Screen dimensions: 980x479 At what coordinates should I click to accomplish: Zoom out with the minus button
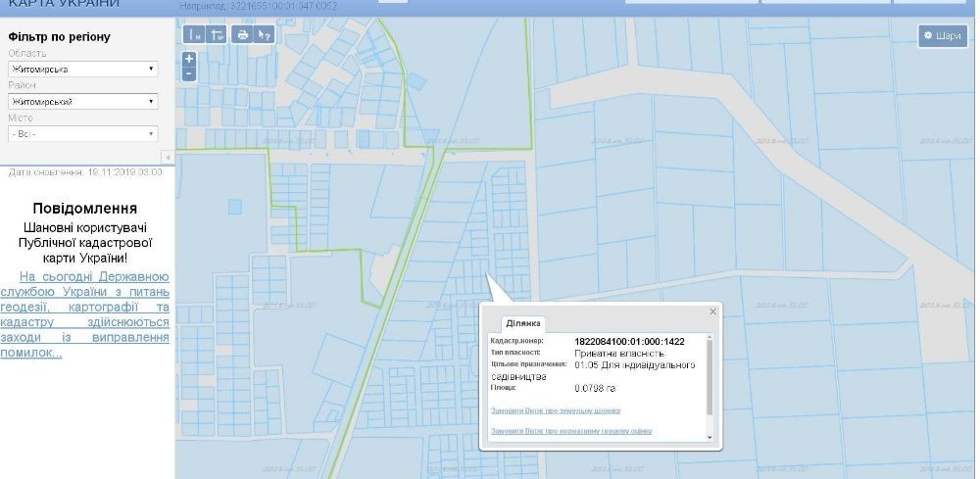click(x=190, y=74)
